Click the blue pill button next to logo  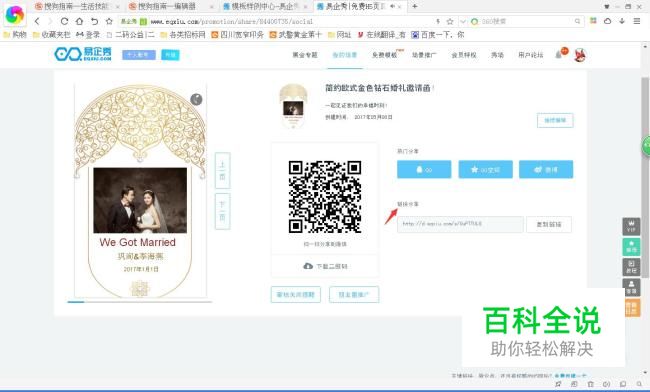click(x=139, y=55)
